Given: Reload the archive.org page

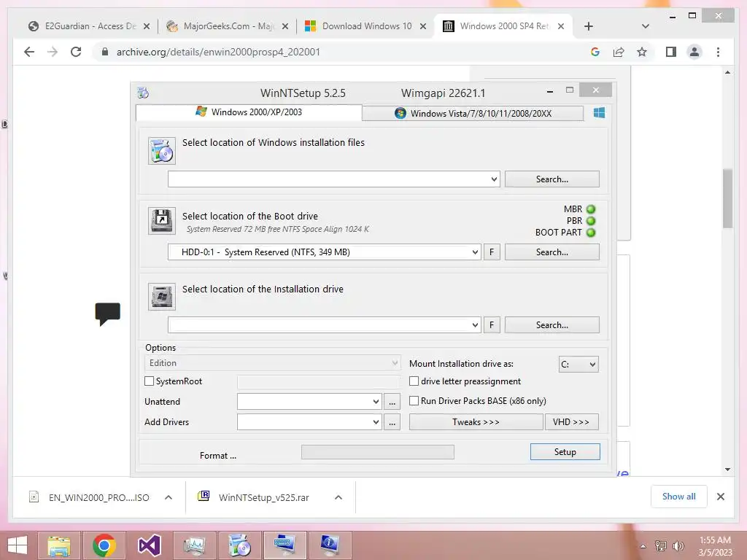Looking at the screenshot, I should point(76,52).
